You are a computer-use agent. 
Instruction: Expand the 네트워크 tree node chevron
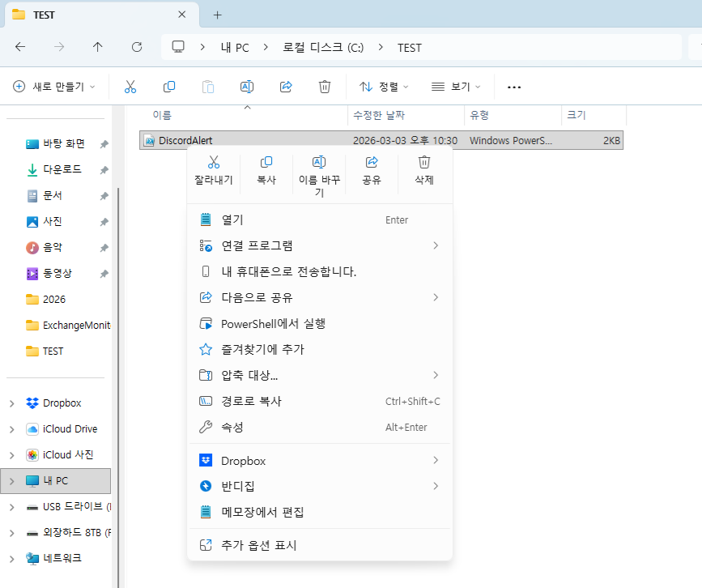coord(11,559)
